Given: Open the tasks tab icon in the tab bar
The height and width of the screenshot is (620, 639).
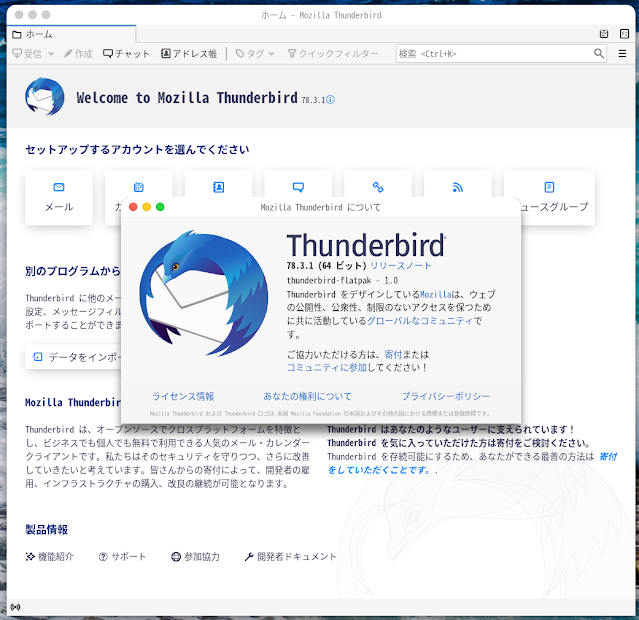Looking at the screenshot, I should point(624,34).
